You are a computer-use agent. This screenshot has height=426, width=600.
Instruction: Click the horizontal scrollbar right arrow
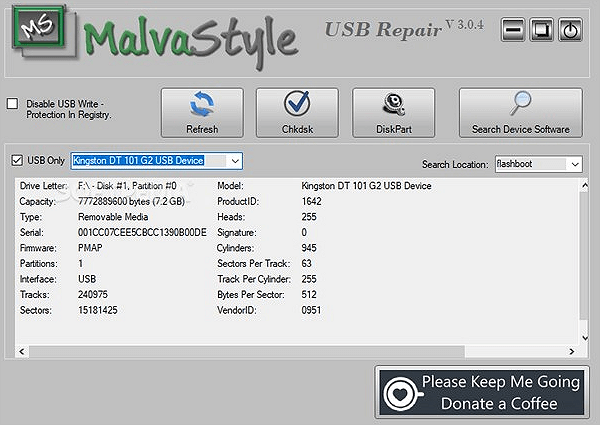pos(572,351)
